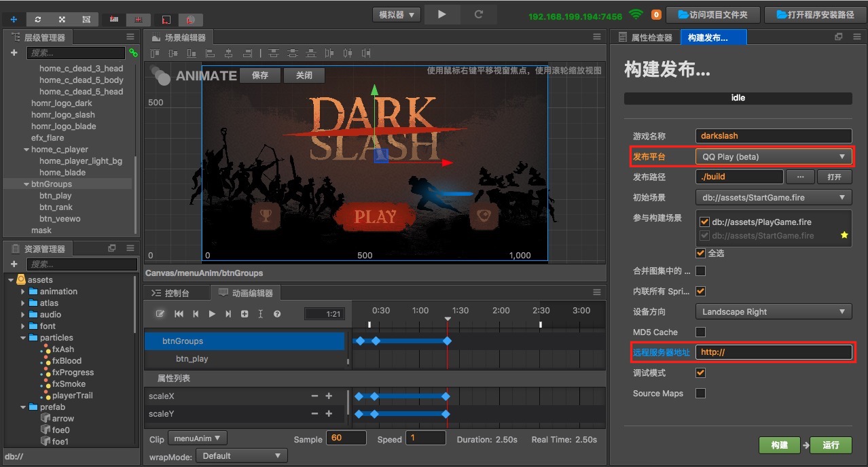Open the 设备方向 Landscape Right dropdown

pos(774,312)
